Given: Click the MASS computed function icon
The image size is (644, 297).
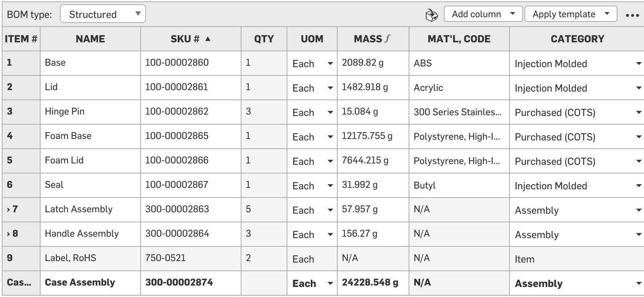Looking at the screenshot, I should 387,39.
